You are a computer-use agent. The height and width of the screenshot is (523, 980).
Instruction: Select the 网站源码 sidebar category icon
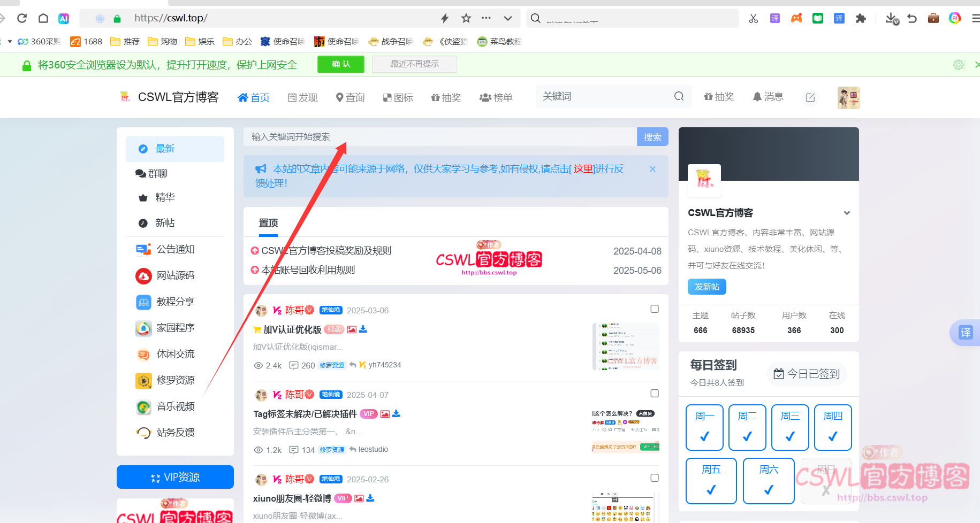143,276
